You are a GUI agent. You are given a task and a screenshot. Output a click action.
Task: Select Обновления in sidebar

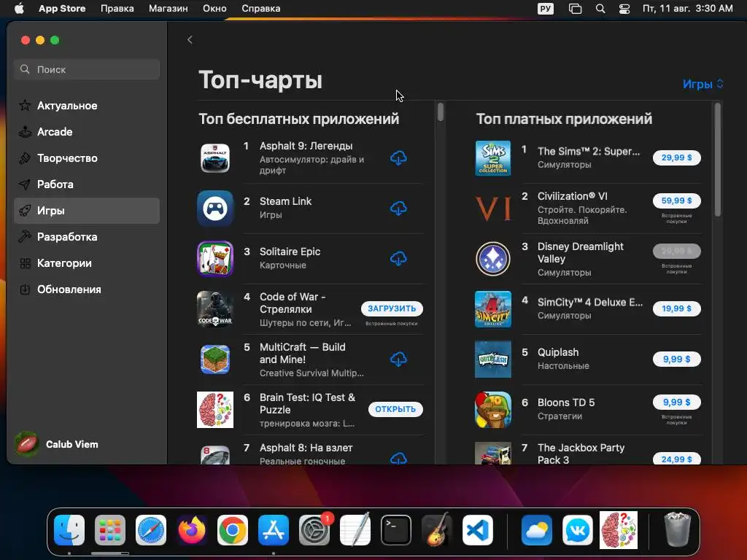tap(87, 289)
